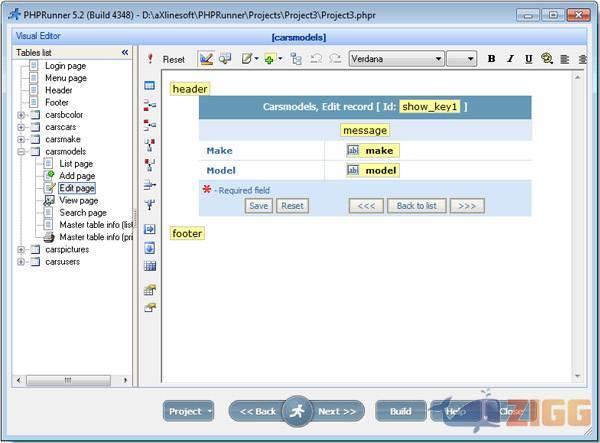Image resolution: width=600 pixels, height=443 pixels.
Task: Select the Edit page tree item
Action: pyautogui.click(x=77, y=188)
